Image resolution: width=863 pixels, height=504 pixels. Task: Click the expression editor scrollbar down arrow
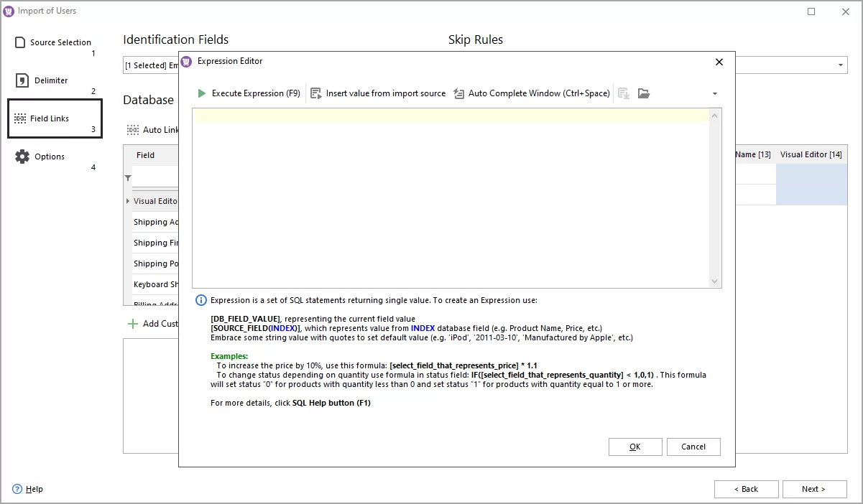tap(714, 281)
